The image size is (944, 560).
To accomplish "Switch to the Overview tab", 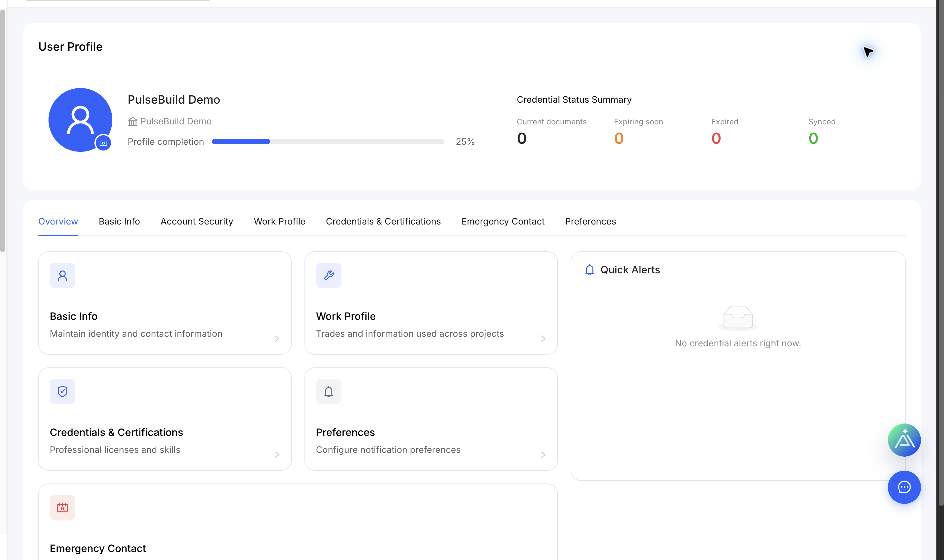I will click(58, 222).
